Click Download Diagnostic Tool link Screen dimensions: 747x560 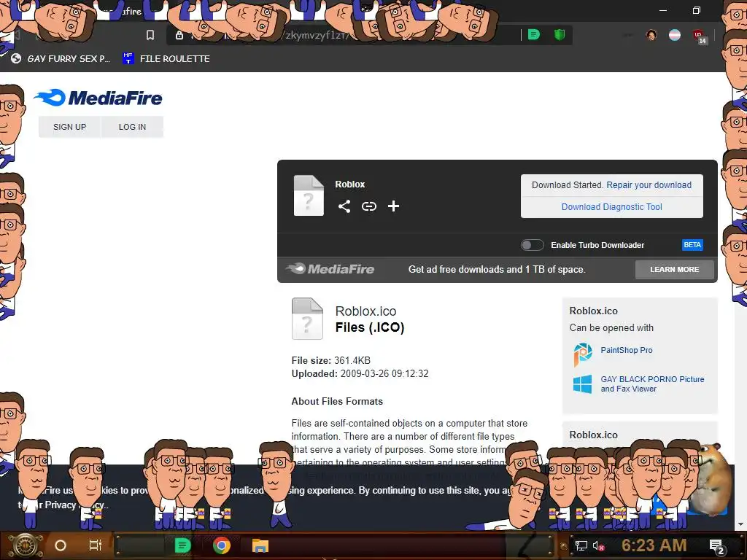coord(612,206)
